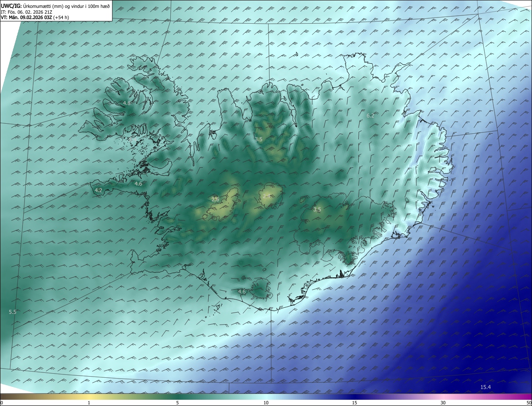This screenshot has height=406, width=532.
Task: Click the color scale tick labeled 10
Action: [266, 403]
